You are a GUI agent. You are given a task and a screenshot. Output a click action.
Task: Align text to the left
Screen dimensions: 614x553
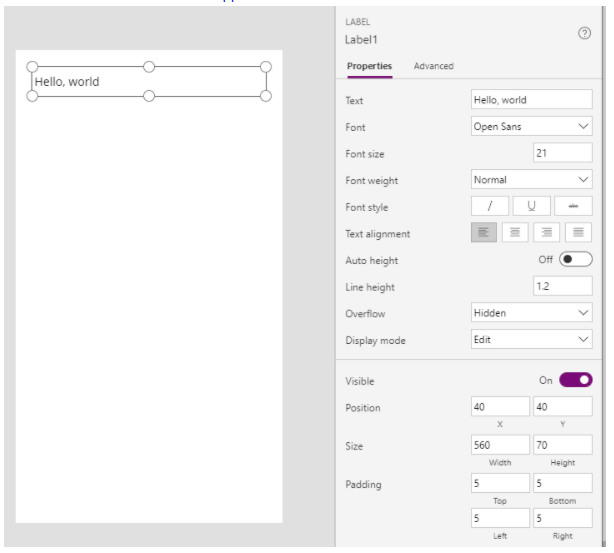pos(485,233)
